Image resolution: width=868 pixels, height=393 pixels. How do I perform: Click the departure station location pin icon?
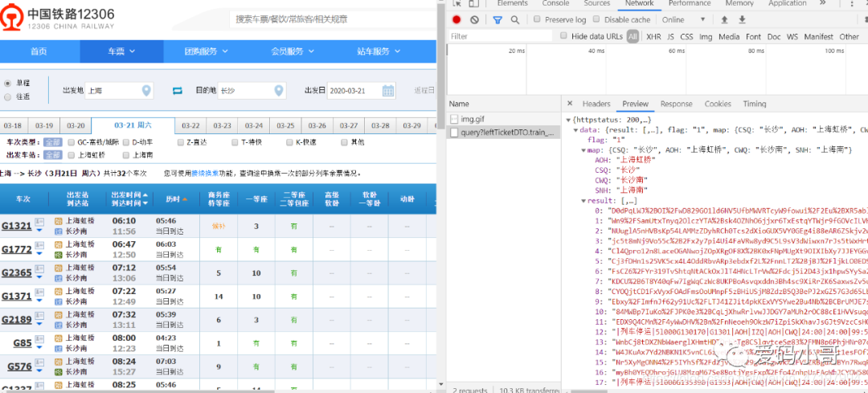(146, 90)
